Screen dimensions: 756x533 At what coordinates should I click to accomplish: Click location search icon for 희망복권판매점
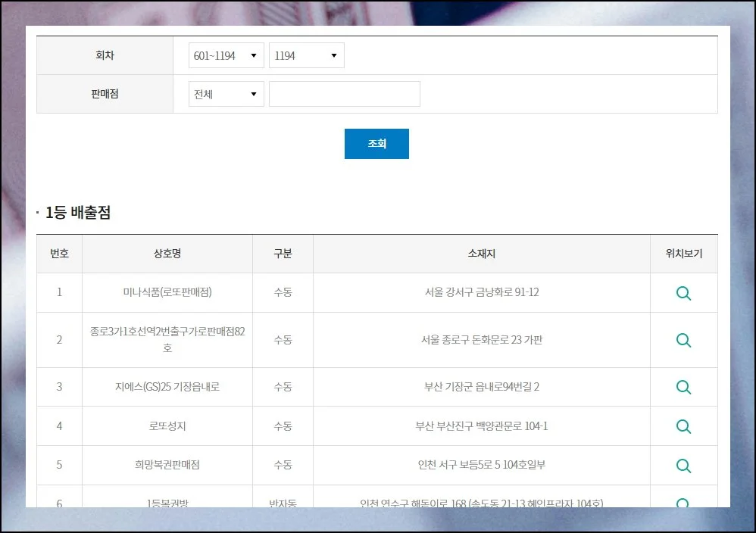click(x=683, y=466)
